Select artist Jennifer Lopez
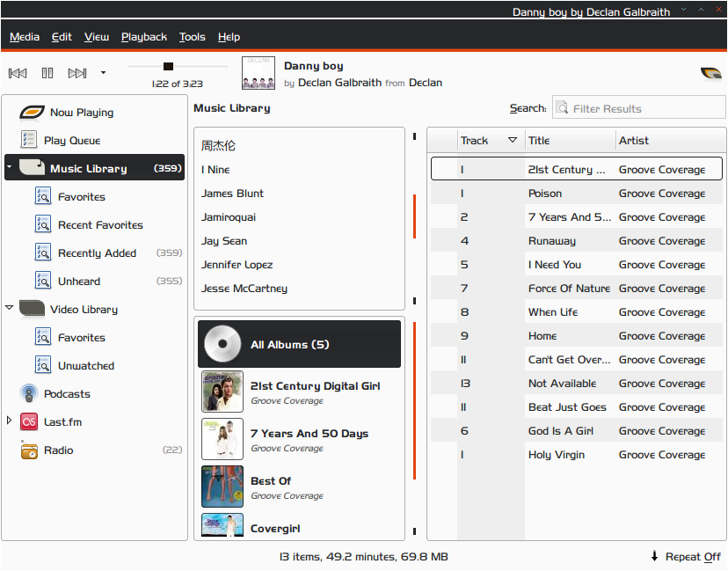Viewport: 728px width, 571px height. 299,264
